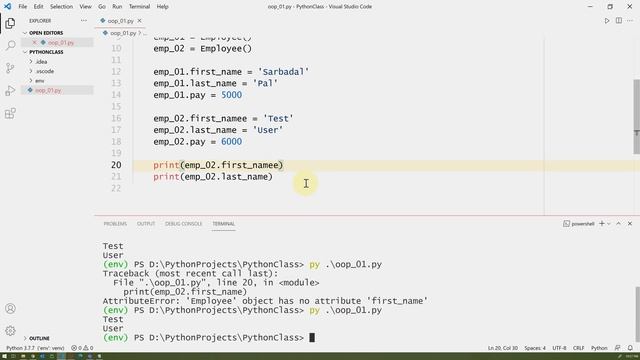Click the VS Code logo icon
This screenshot has height=360, width=640.
8,7
